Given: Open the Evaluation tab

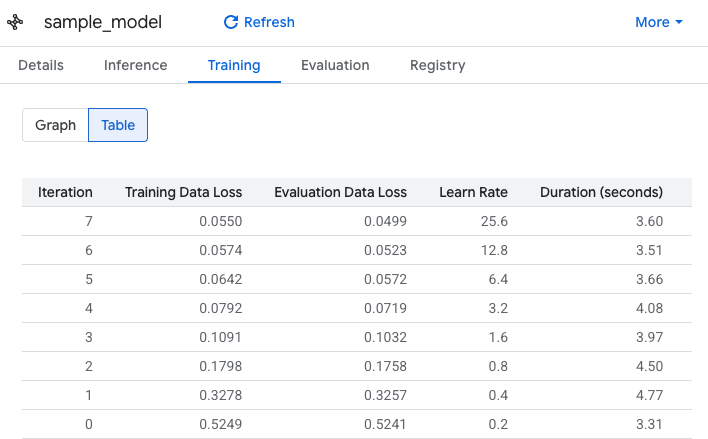Looking at the screenshot, I should (335, 65).
